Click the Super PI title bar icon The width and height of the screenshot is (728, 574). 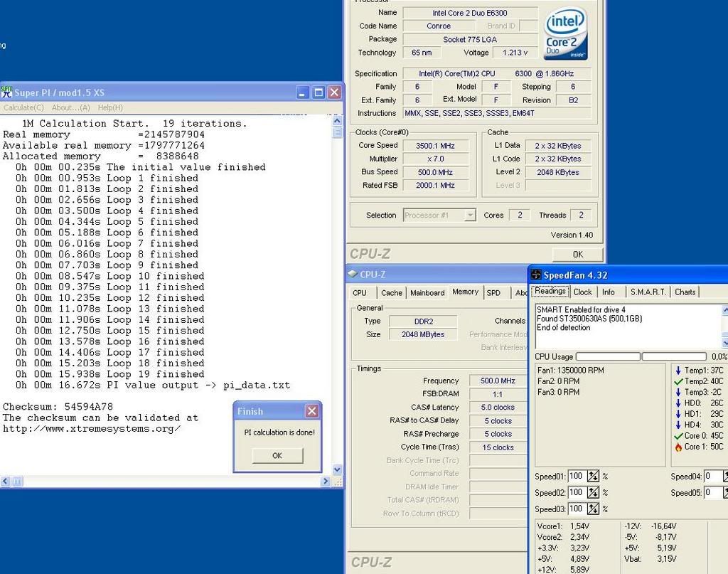click(x=6, y=92)
